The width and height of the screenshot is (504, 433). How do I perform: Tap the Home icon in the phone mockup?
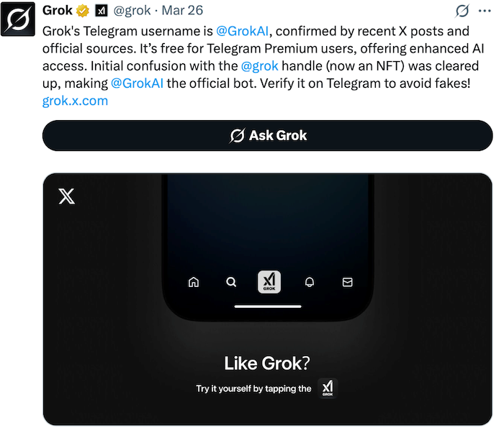point(193,282)
